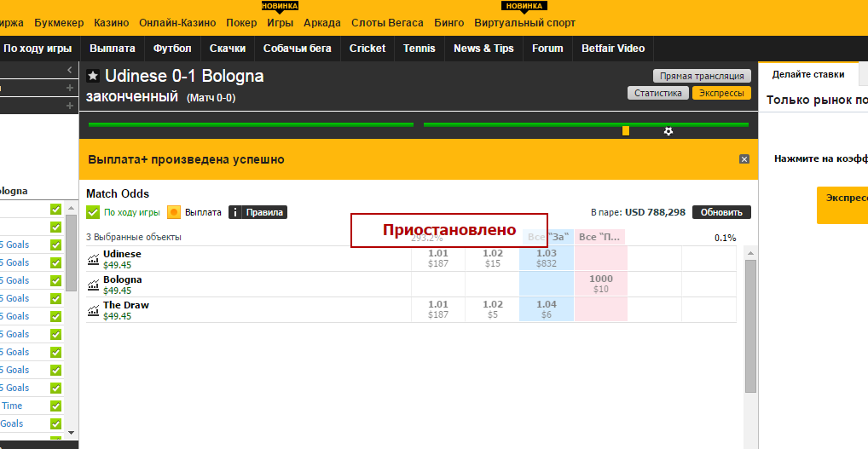Click the orange Выплата icon under Match Odds
Image resolution: width=868 pixels, height=449 pixels.
click(174, 212)
